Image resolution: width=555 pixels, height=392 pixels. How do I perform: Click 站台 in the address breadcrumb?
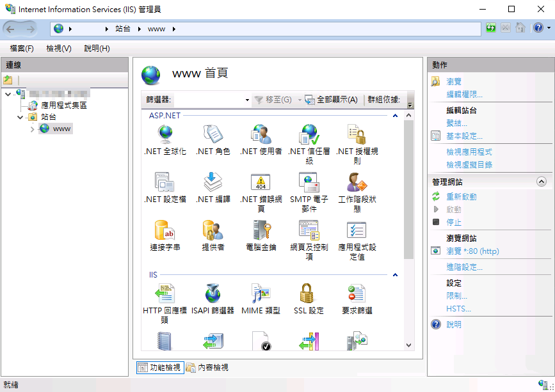click(x=123, y=29)
